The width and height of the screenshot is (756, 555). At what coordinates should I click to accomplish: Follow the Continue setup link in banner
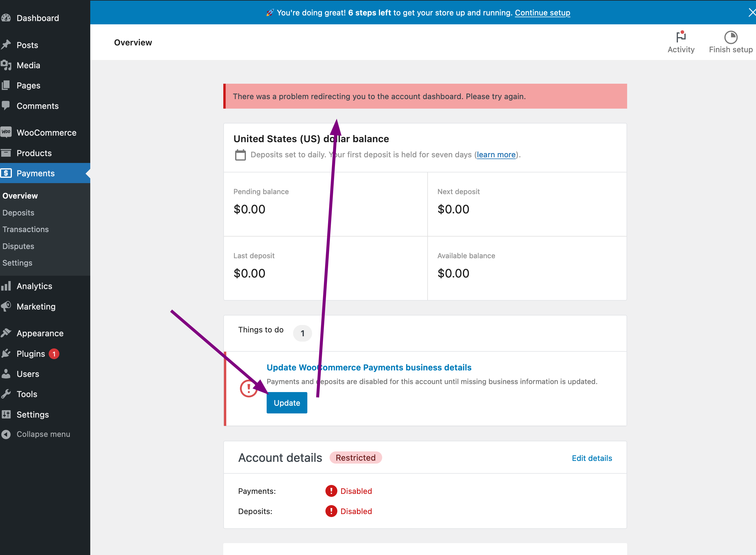[542, 12]
